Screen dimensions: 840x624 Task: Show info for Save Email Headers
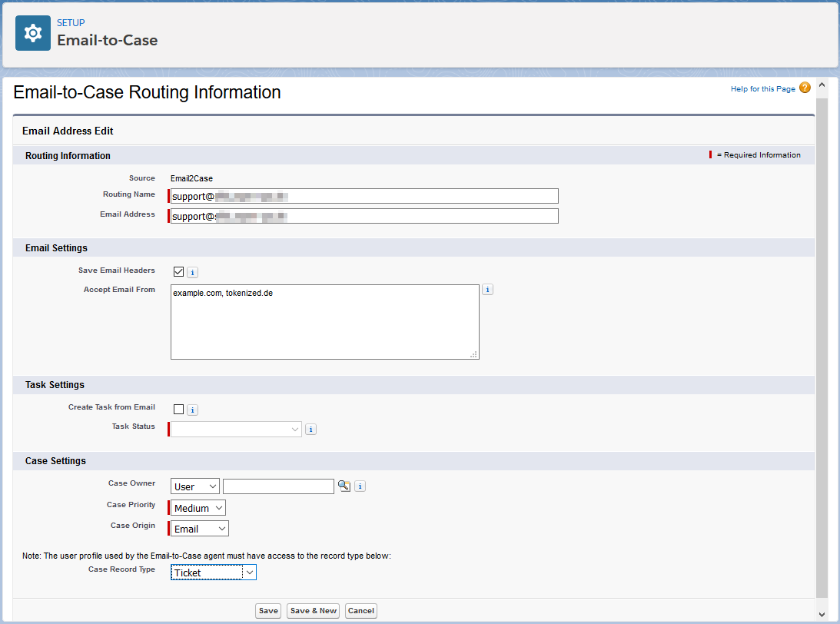click(192, 272)
